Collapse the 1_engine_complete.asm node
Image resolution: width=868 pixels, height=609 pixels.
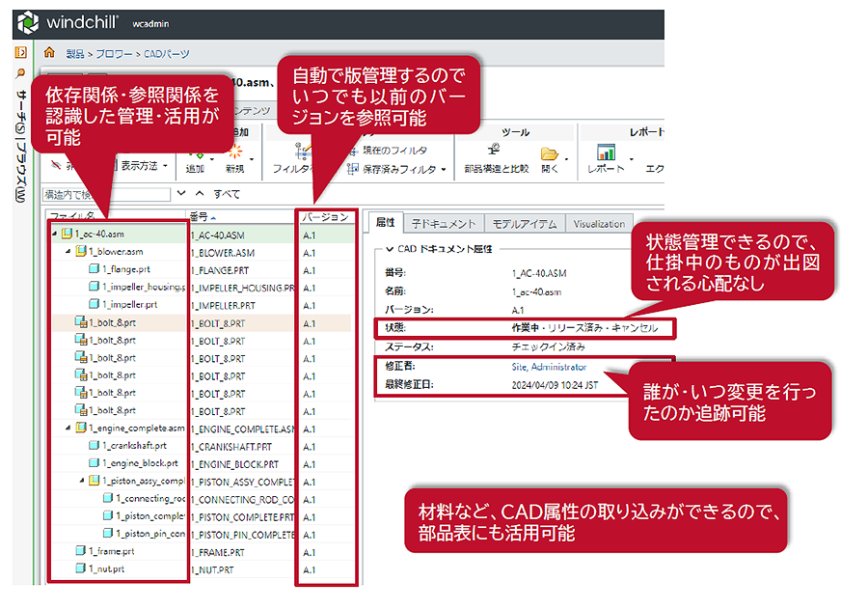(x=68, y=428)
